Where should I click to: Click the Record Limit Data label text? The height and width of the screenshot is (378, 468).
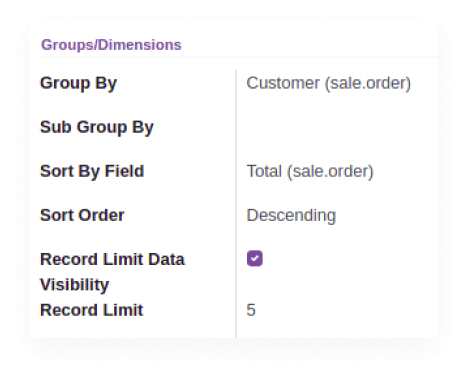point(112,259)
